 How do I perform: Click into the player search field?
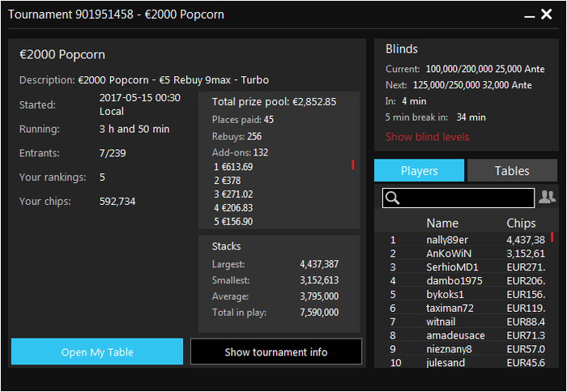pyautogui.click(x=458, y=198)
